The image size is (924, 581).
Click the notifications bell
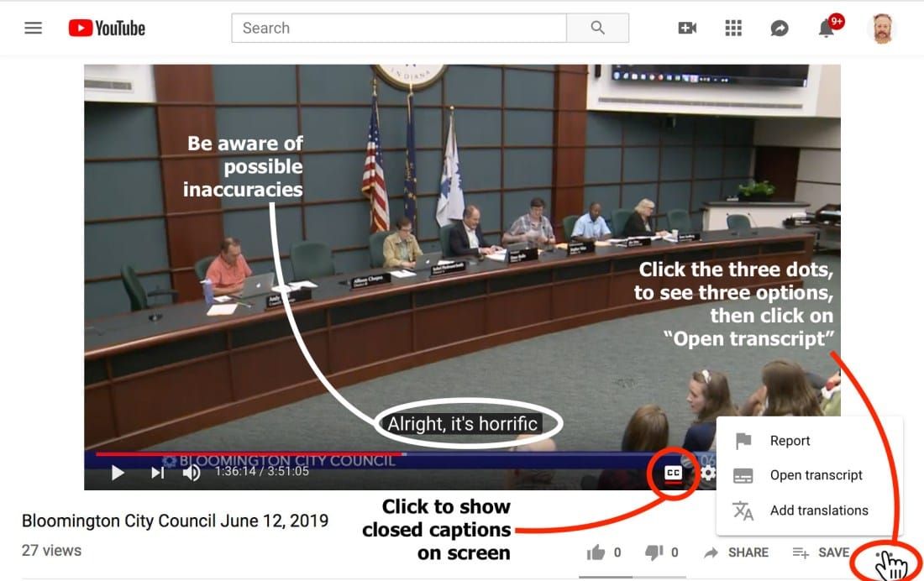[x=826, y=27]
